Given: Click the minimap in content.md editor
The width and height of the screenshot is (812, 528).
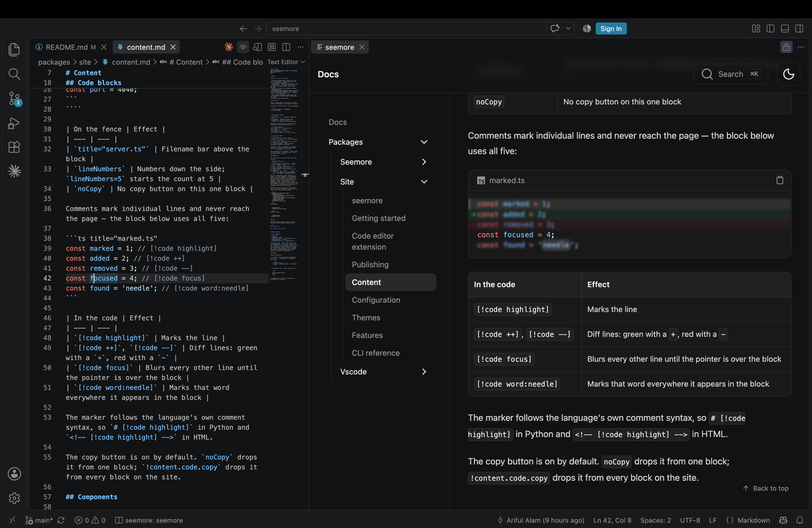Looking at the screenshot, I should point(284,175).
